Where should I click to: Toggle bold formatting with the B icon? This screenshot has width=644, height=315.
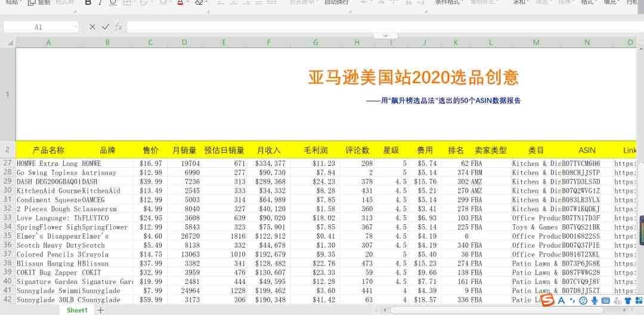pos(88,2)
